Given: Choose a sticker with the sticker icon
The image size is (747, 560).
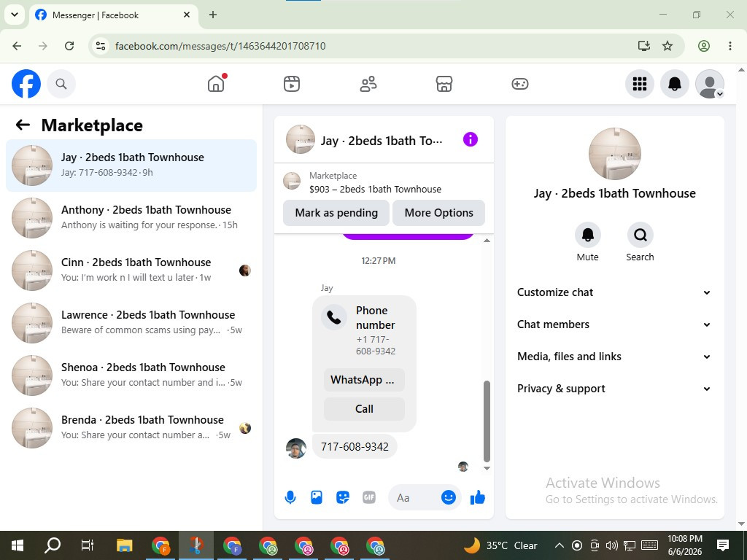Looking at the screenshot, I should point(343,497).
